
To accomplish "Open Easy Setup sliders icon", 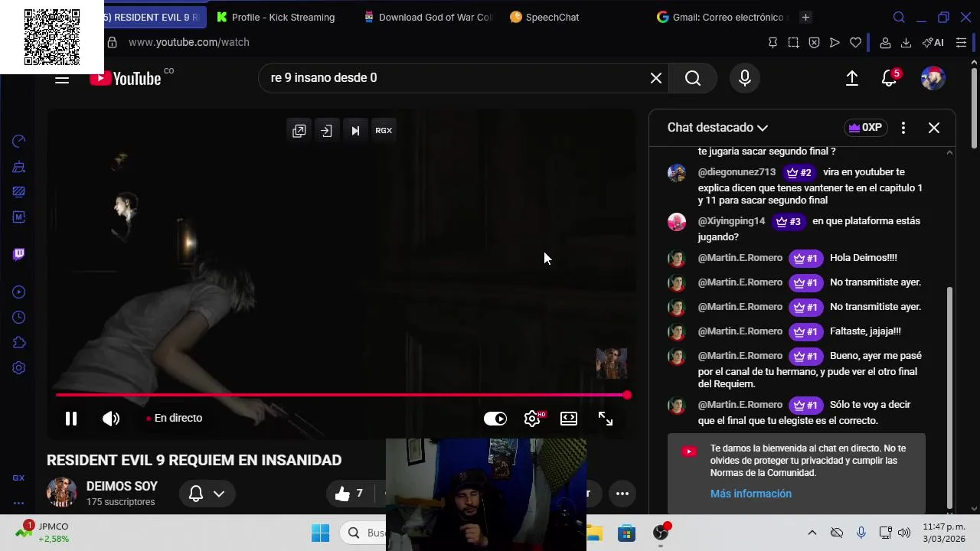I will (x=961, y=43).
